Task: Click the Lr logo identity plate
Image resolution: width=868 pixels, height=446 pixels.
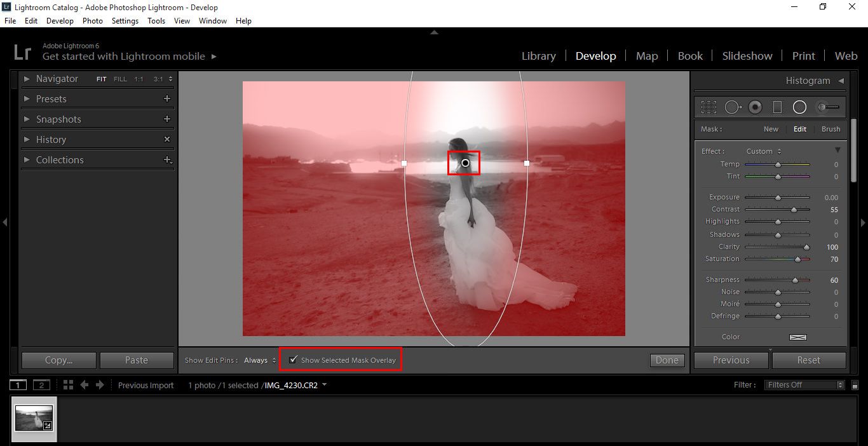Action: [22, 51]
